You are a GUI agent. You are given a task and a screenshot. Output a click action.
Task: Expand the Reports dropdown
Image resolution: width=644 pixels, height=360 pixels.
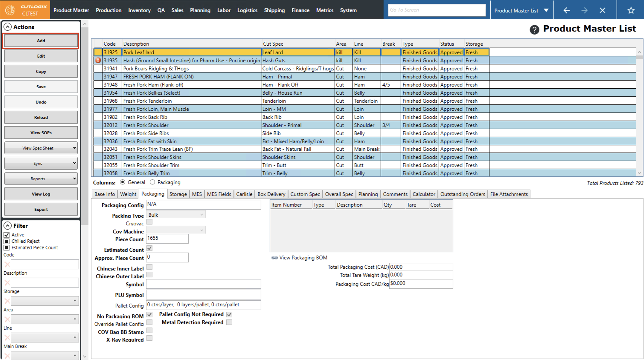41,179
